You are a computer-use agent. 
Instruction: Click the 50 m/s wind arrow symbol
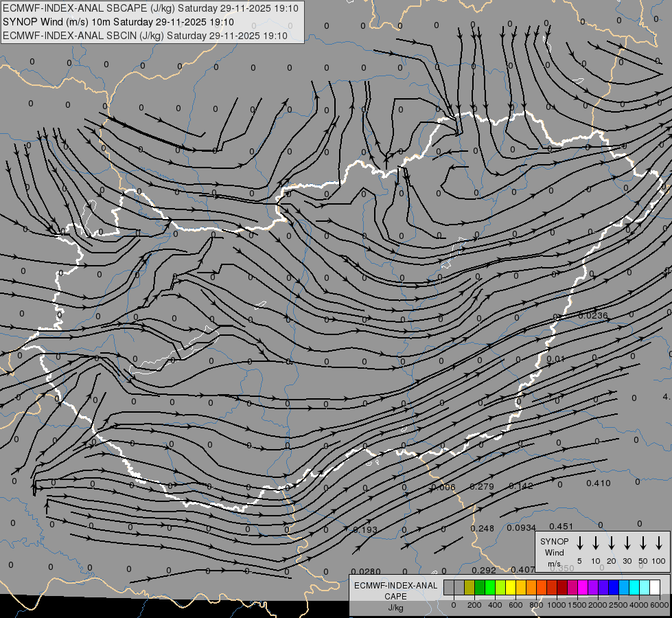[643, 543]
